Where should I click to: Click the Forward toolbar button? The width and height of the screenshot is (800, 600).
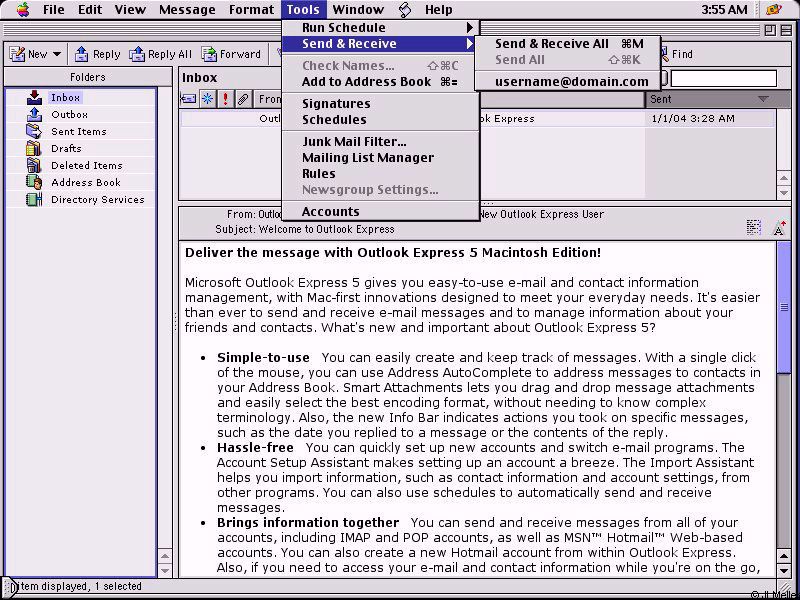point(231,54)
